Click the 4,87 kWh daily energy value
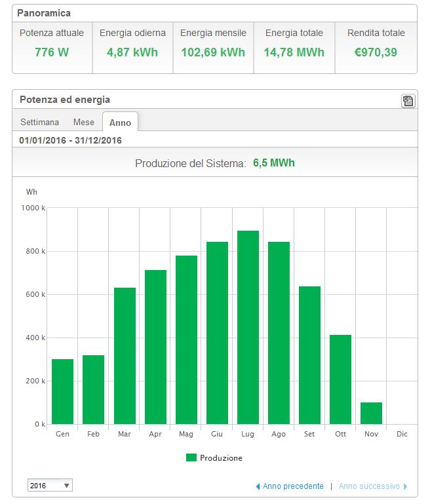The image size is (430, 504). pos(132,52)
